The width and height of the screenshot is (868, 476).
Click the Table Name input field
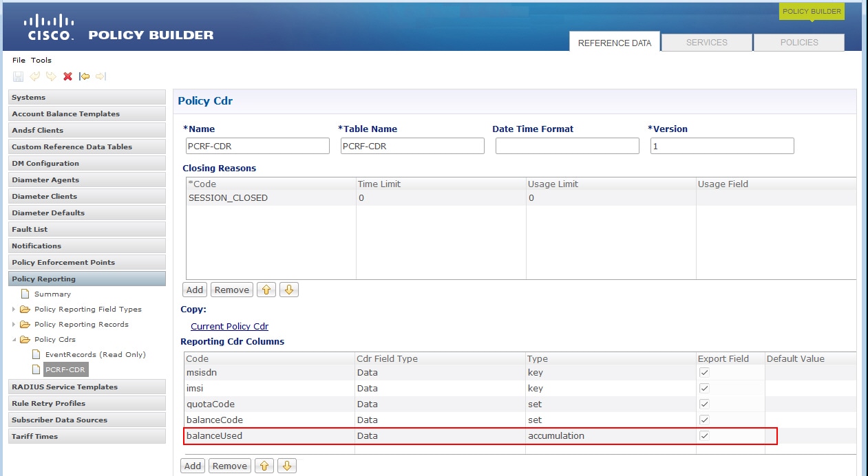pos(412,146)
